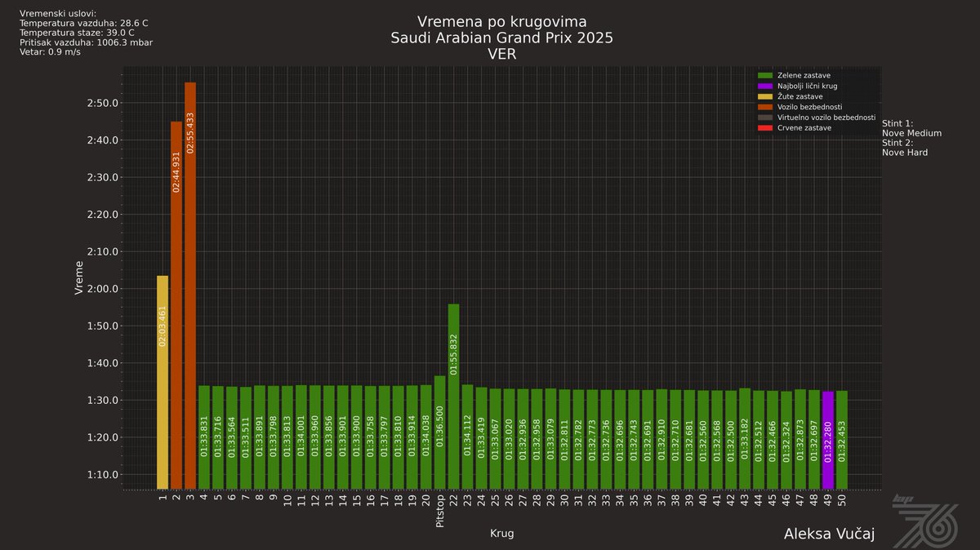
Task: Select the lap 50 bar 01:32.453
Action: [x=842, y=440]
